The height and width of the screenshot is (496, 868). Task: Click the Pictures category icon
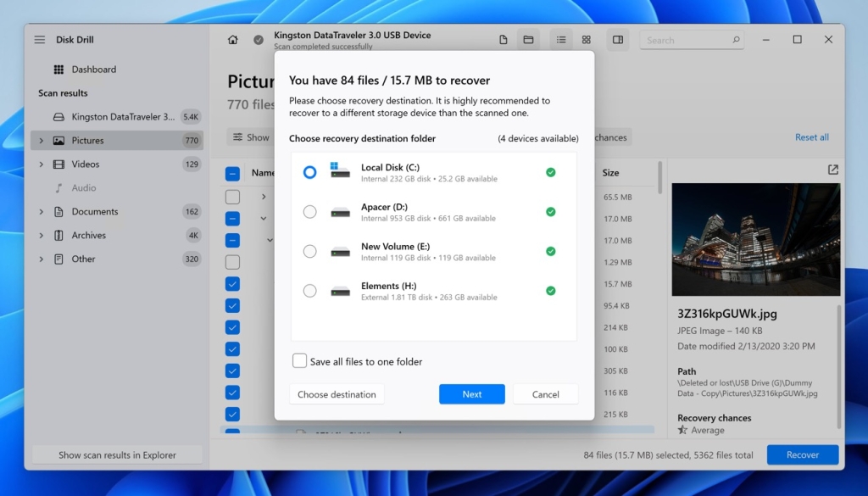tap(58, 141)
